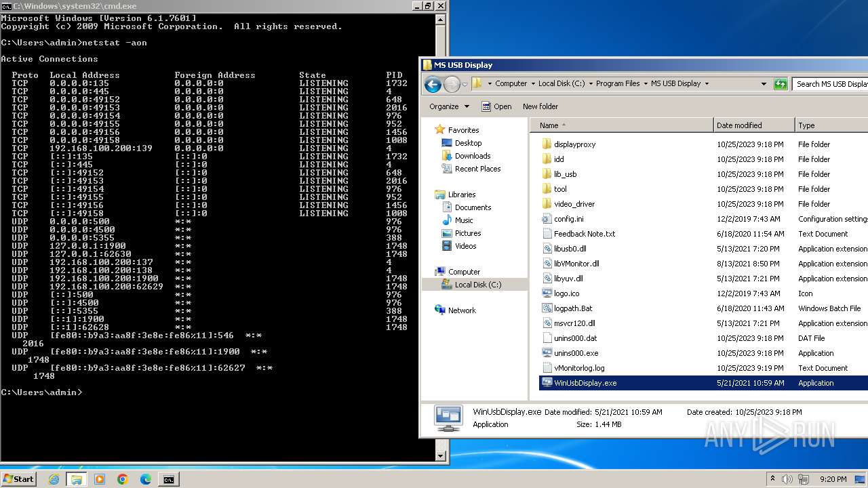This screenshot has height=488, width=868.
Task: Click the Back arrow in Explorer
Action: pyautogui.click(x=432, y=84)
